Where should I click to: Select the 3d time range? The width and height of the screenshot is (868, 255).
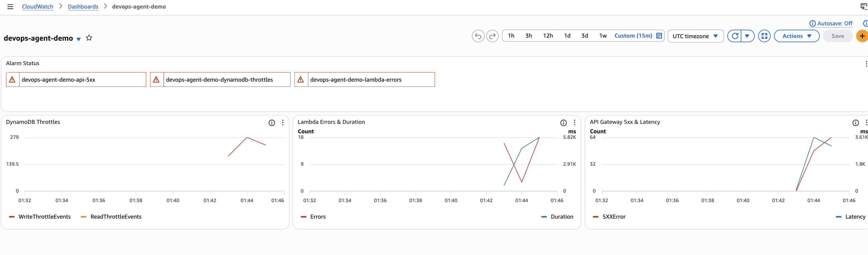[585, 36]
